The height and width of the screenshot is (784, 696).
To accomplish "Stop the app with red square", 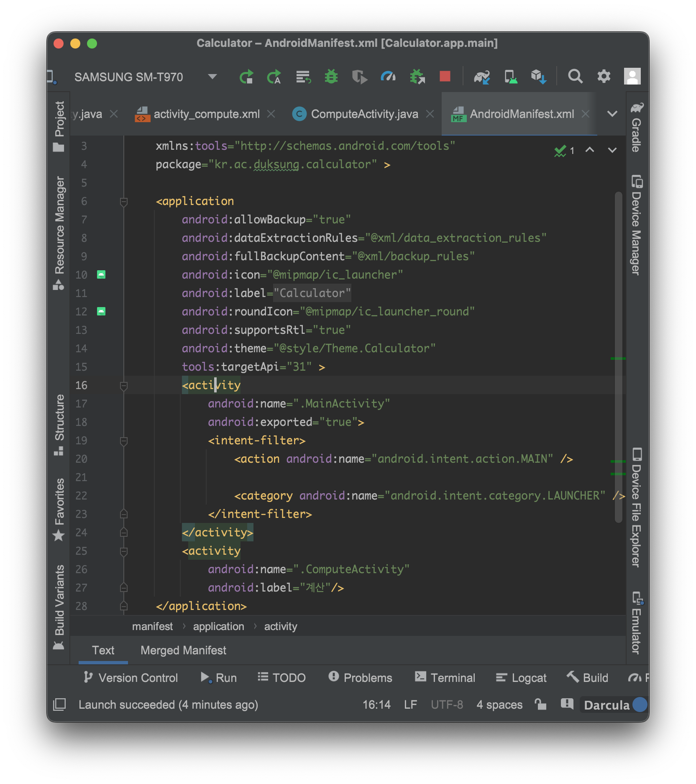I will click(445, 76).
